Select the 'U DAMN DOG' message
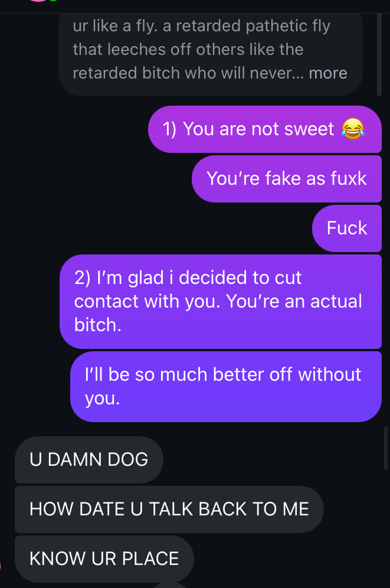390x588 pixels. [89, 460]
